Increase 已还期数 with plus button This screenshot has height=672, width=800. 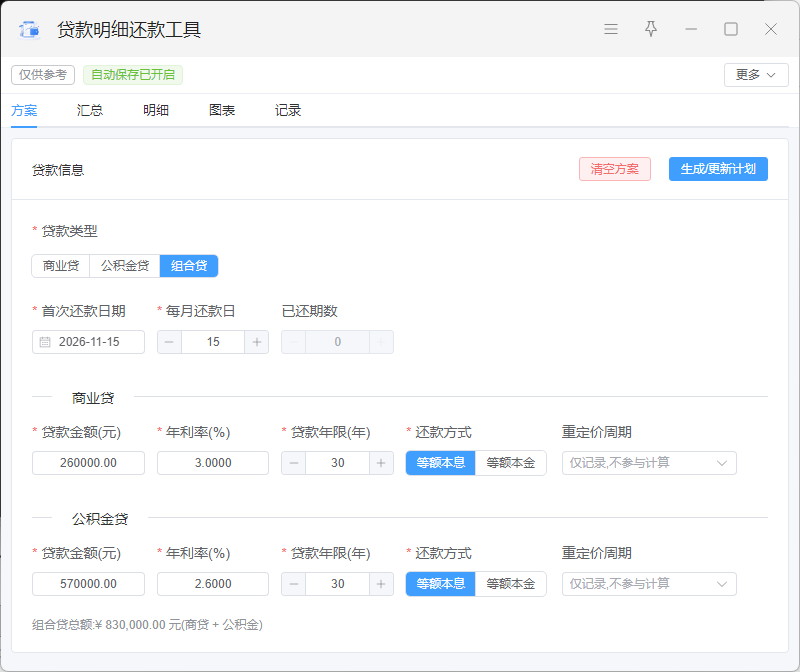(x=381, y=342)
